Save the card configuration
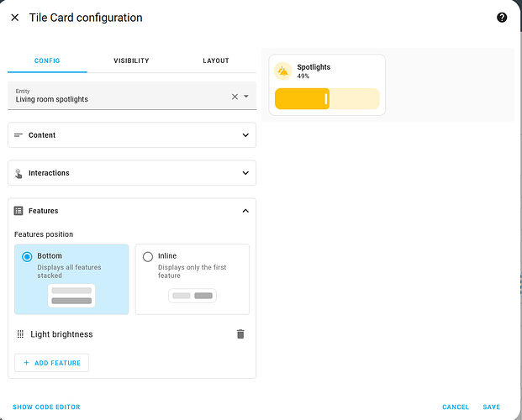This screenshot has height=420, width=522. point(491,407)
